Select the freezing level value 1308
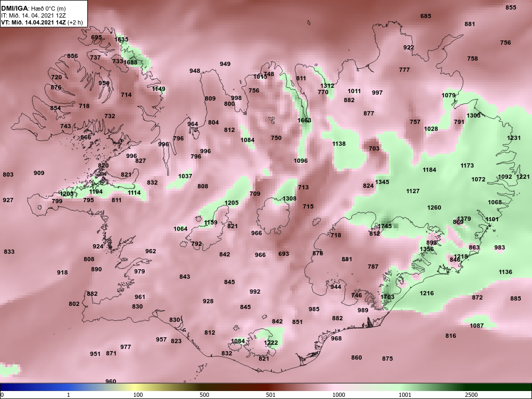This screenshot has height=399, width=532. point(289,198)
